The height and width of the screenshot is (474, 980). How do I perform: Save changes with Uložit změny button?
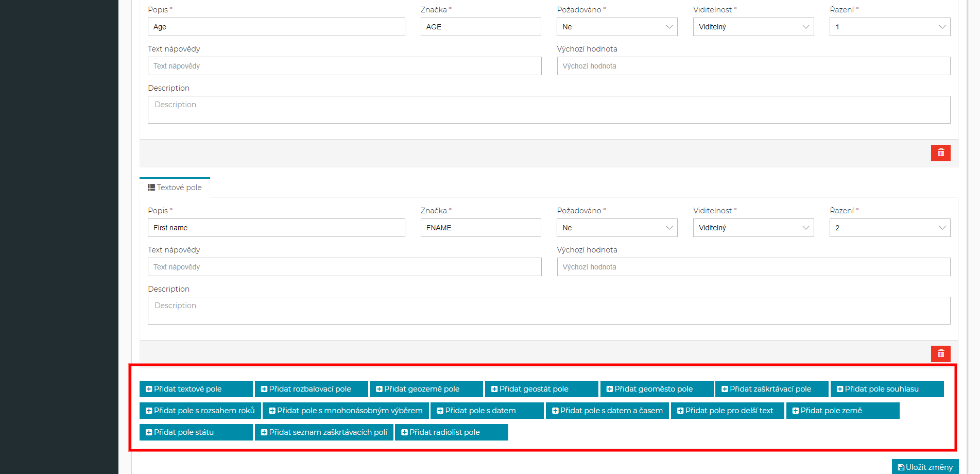pyautogui.click(x=925, y=467)
